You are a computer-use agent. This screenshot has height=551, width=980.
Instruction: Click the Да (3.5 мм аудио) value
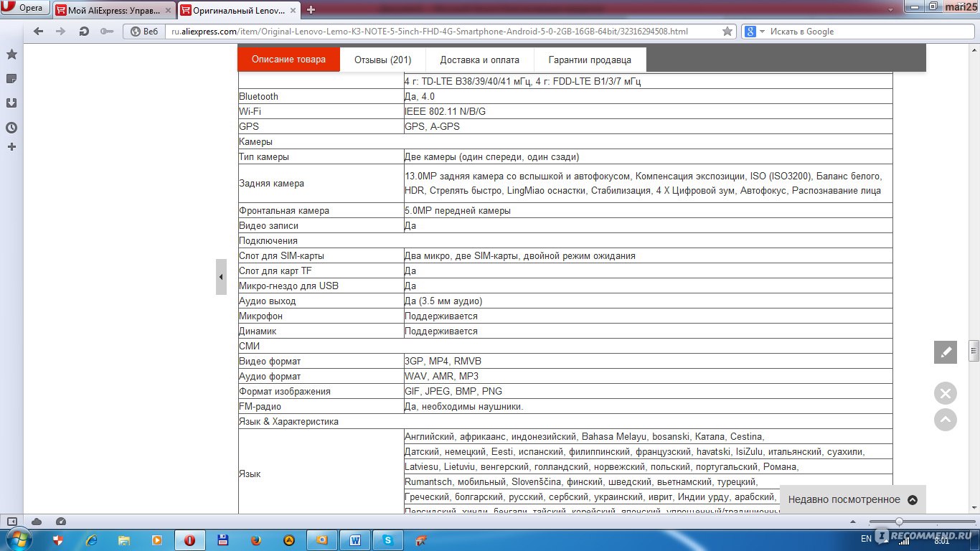click(x=443, y=301)
